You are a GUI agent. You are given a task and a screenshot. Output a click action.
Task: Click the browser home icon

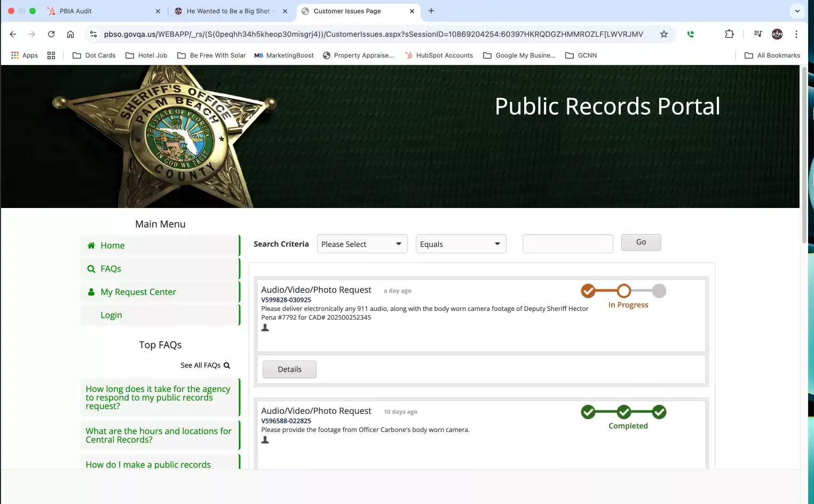70,34
